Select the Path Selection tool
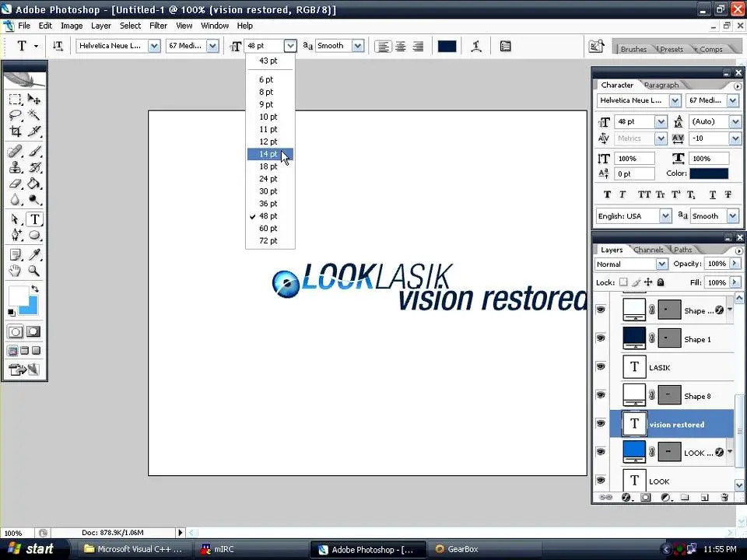This screenshot has height=560, width=747. 16,219
